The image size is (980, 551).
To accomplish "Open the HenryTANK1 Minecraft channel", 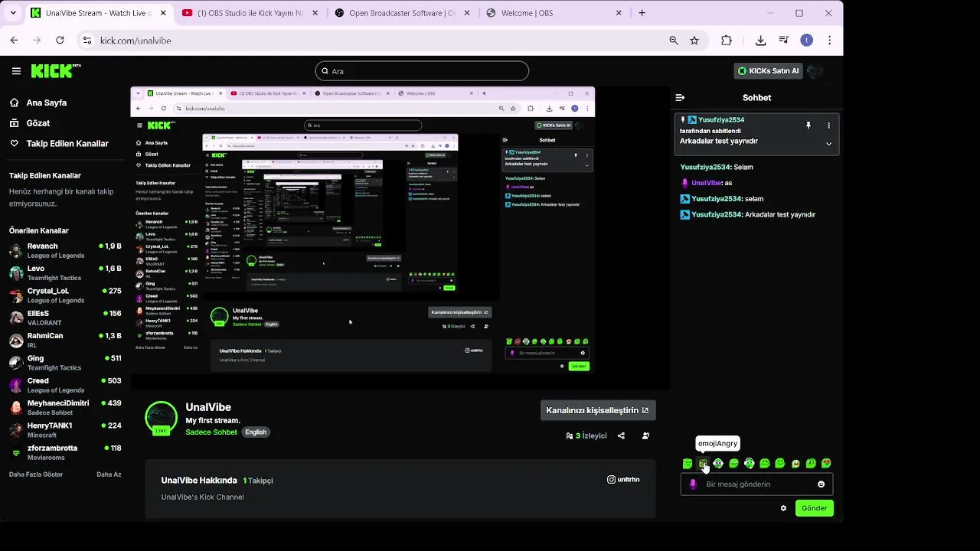I will click(65, 430).
